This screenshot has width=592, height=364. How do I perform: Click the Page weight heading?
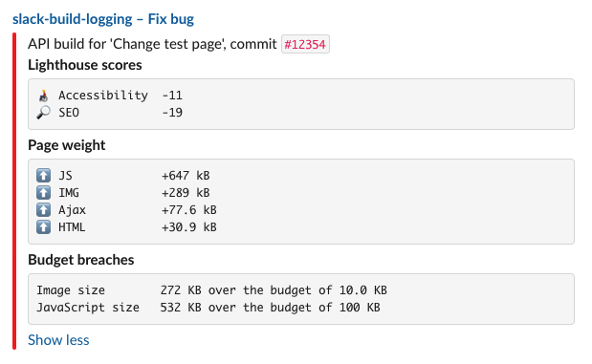[x=67, y=145]
